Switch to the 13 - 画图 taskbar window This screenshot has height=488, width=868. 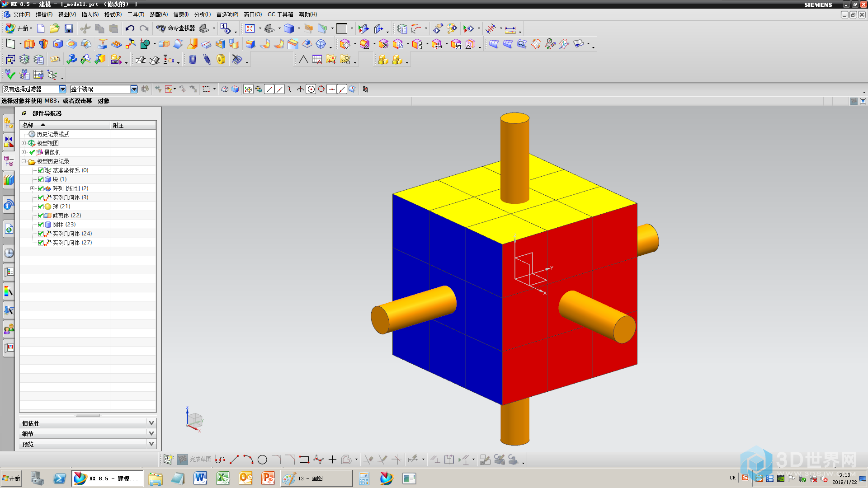[316, 479]
